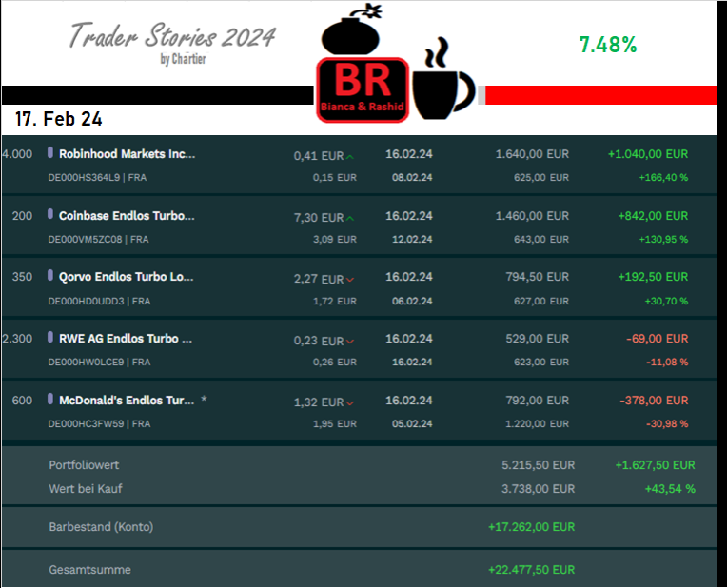Click the +1.040,00 EUR profit value

click(x=648, y=154)
